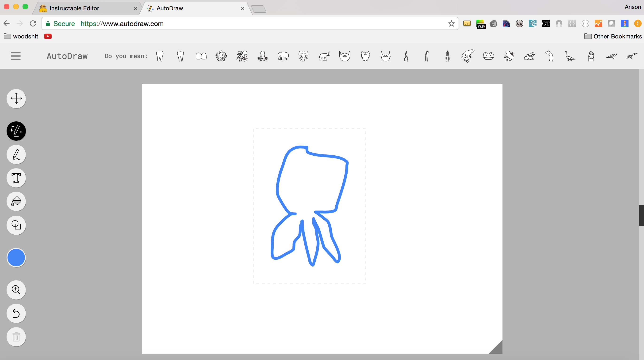Image resolution: width=644 pixels, height=360 pixels.
Task: Undo the last stroke
Action: tap(16, 313)
